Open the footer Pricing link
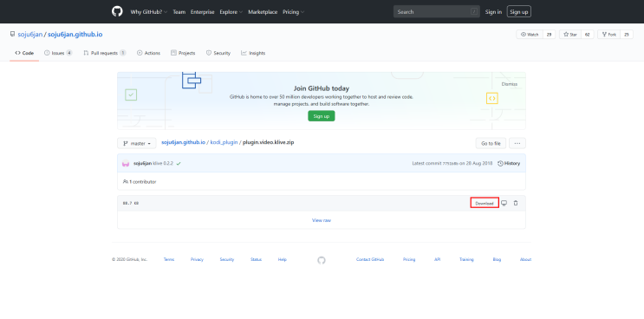The width and height of the screenshot is (644, 319). click(x=408, y=259)
